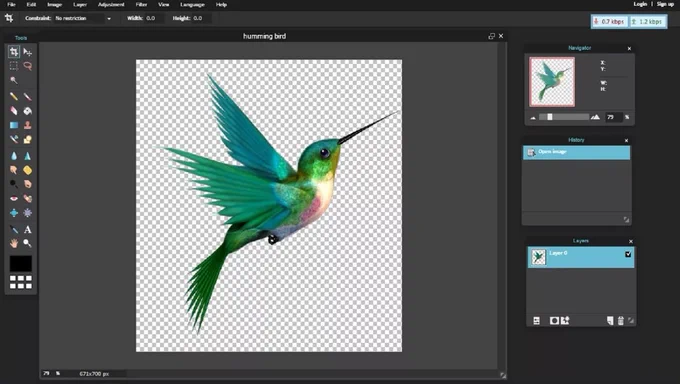Open the Language menu

[x=192, y=4]
